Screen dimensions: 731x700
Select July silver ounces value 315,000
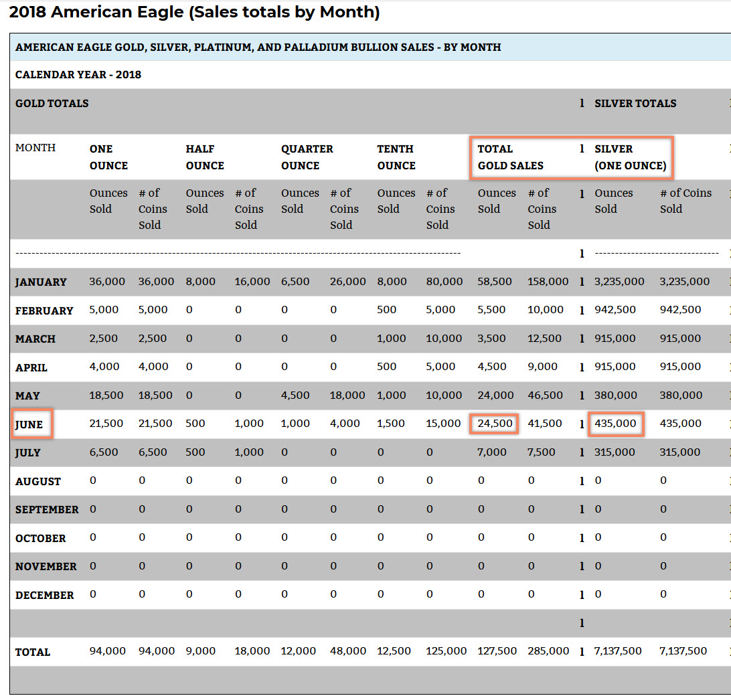(x=615, y=452)
